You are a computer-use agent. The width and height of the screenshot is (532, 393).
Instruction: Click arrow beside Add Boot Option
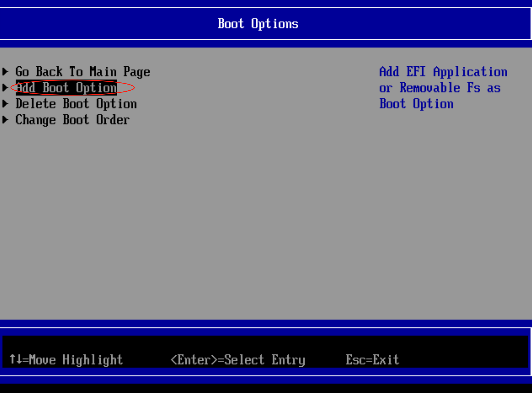(x=5, y=88)
